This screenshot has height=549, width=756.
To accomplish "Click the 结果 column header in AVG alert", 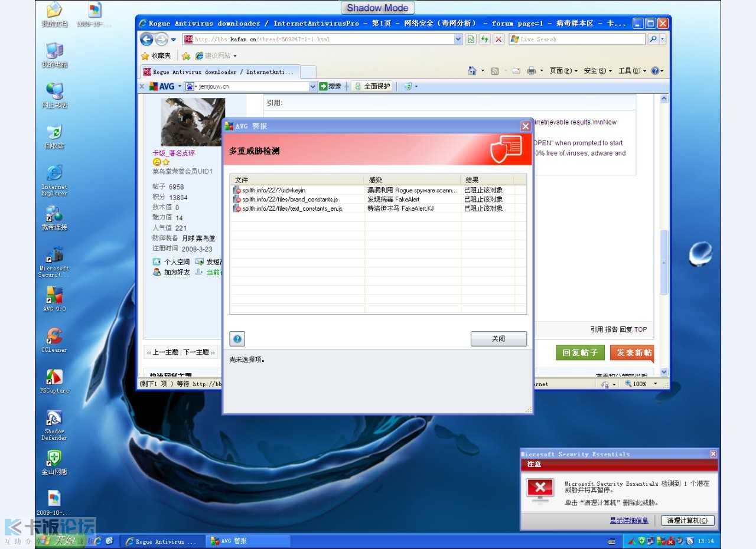I will coord(487,180).
